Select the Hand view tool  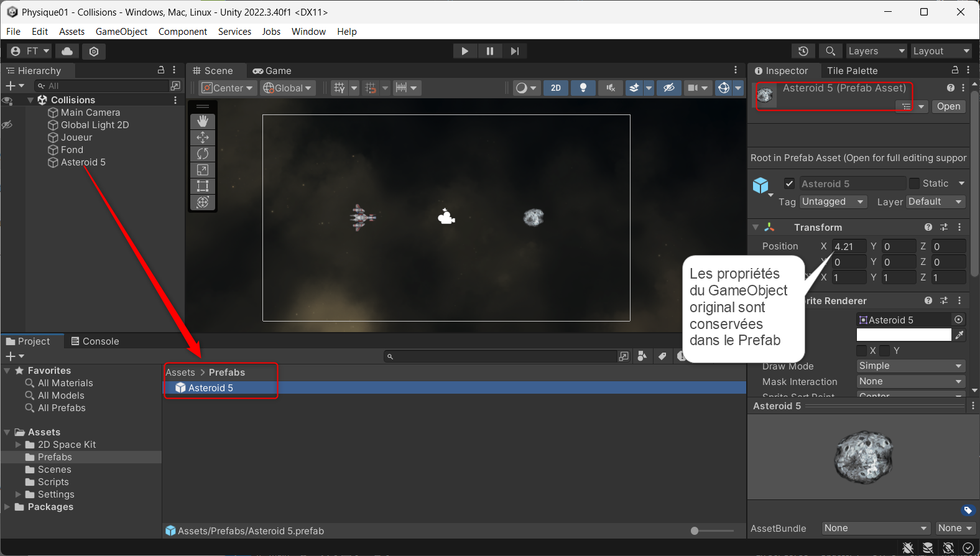tap(203, 121)
